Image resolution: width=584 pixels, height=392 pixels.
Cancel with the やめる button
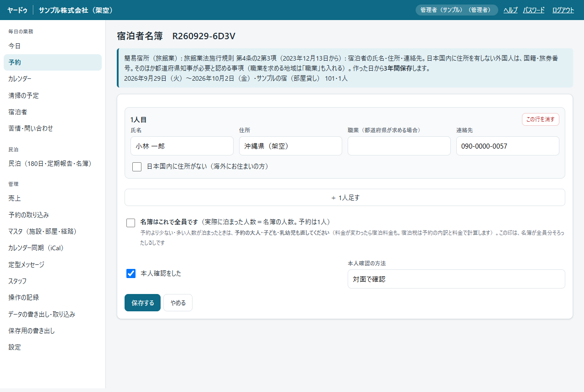click(x=178, y=303)
